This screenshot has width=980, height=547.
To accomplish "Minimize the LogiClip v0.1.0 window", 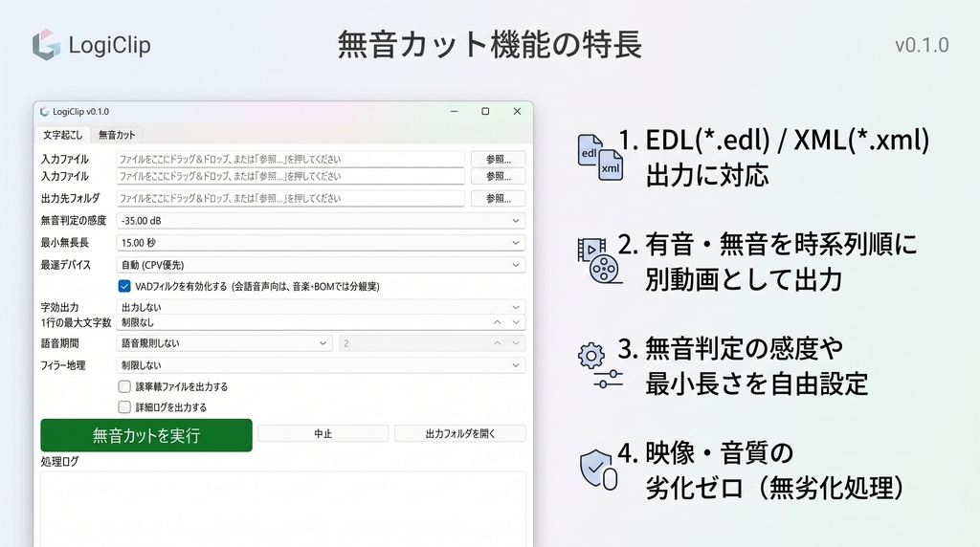I will pos(454,111).
